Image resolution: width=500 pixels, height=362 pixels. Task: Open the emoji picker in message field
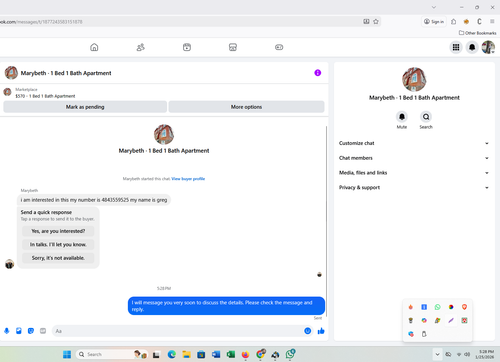(x=308, y=331)
